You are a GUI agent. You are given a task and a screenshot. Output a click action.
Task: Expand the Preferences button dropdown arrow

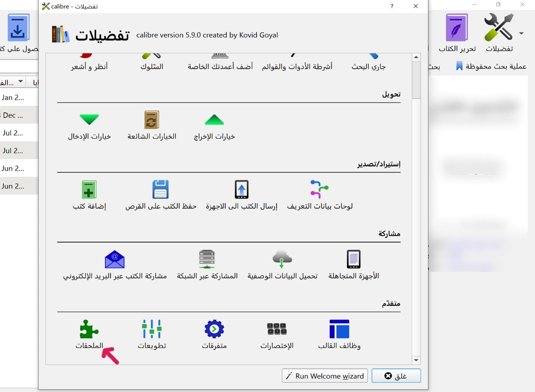tap(521, 33)
